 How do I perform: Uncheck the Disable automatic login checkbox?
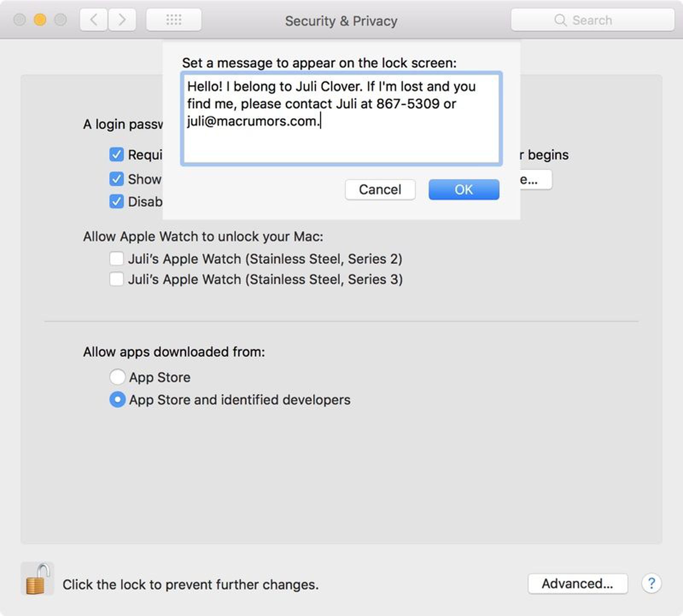(x=116, y=202)
